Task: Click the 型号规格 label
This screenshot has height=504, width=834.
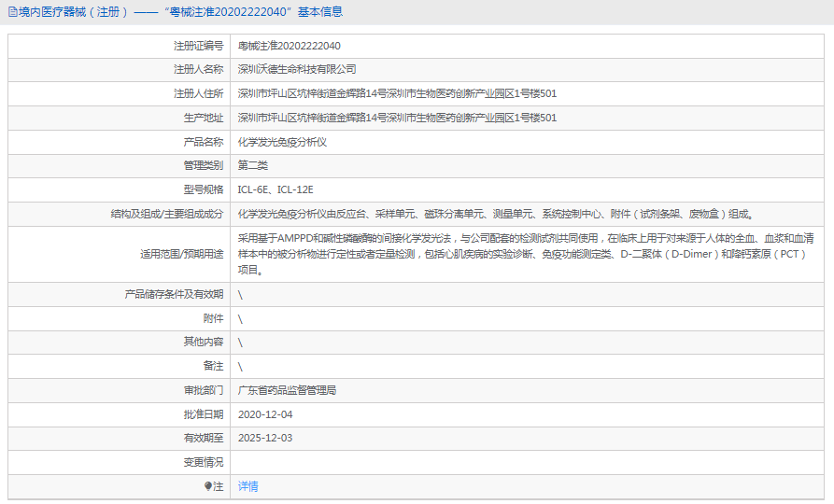Action: click(x=204, y=189)
